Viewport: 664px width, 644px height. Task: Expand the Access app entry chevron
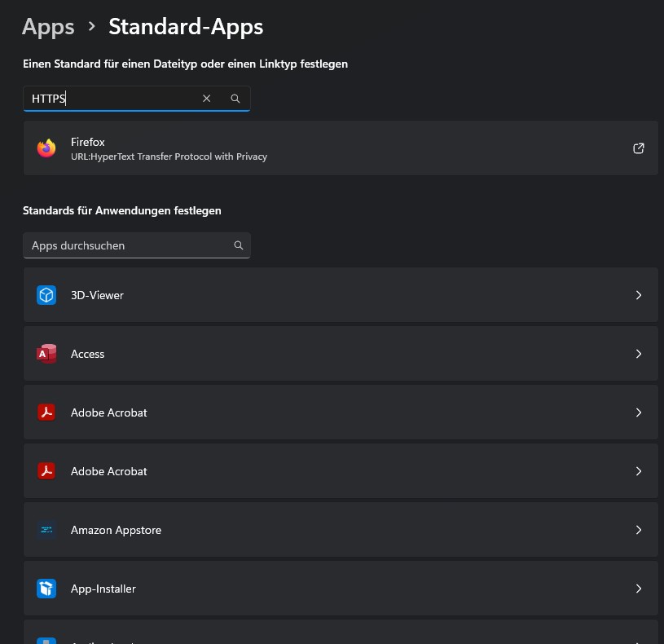tap(639, 354)
